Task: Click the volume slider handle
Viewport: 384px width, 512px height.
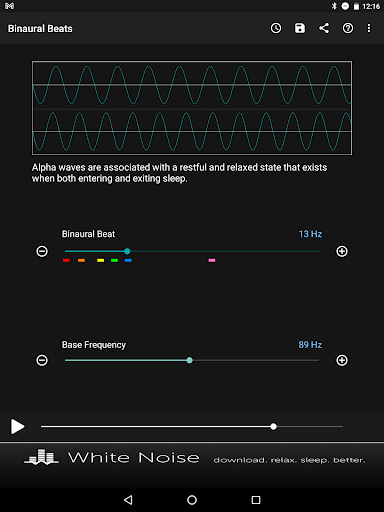Action: [273, 426]
